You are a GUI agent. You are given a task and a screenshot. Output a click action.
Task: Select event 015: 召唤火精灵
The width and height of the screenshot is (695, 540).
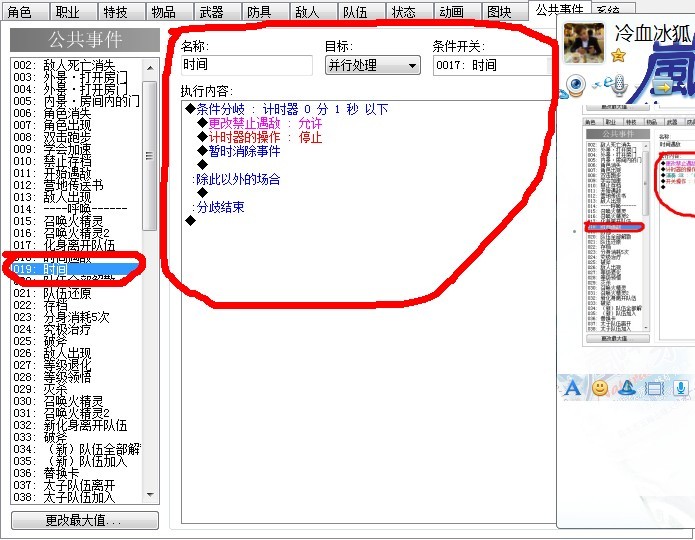tap(77, 221)
